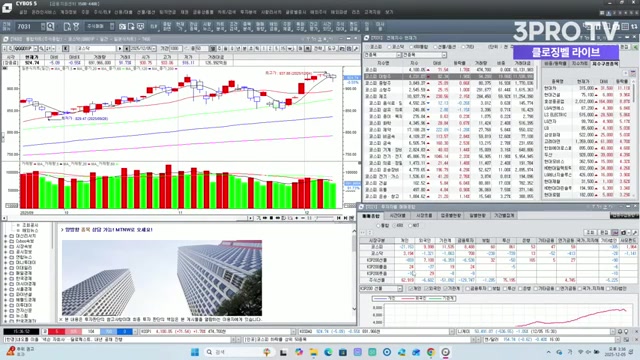Click the second shortcut button in main toolbar

click(167, 27)
